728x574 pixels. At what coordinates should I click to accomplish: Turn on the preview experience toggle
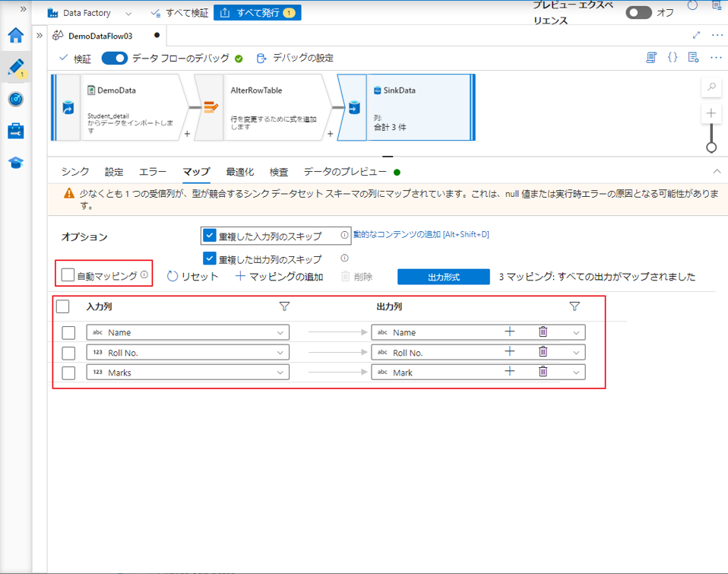coord(638,13)
